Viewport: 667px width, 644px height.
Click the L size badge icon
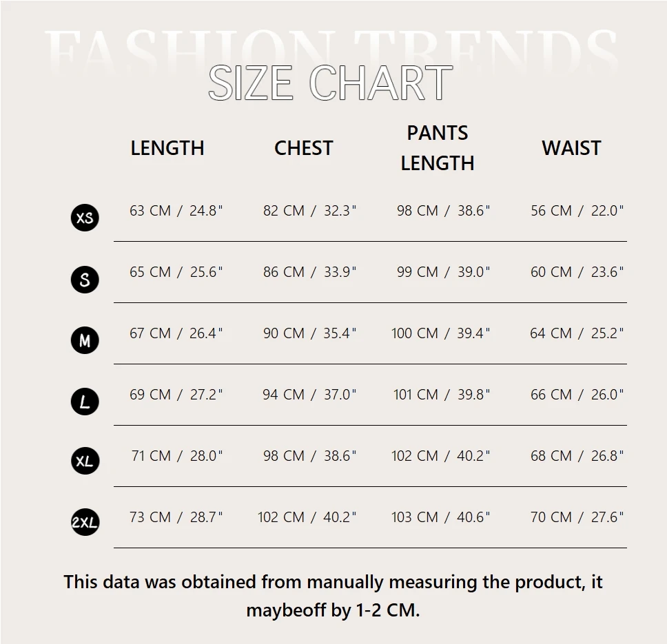85,402
